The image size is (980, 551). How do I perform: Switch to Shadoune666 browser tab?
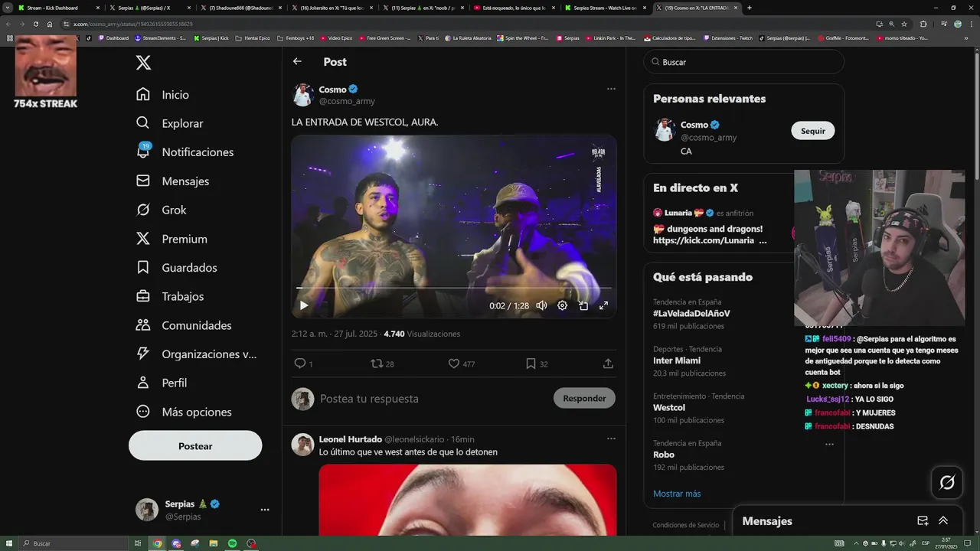point(240,8)
